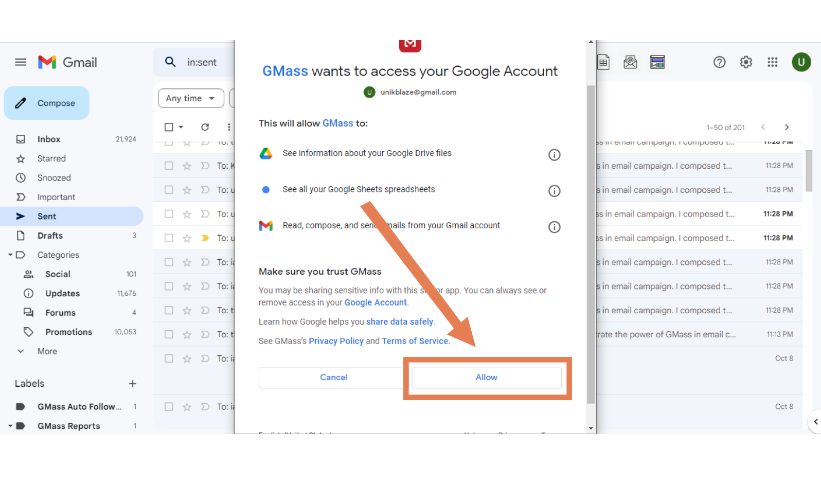The height and width of the screenshot is (504, 821).
Task: Open the Starred folder
Action: tap(72, 158)
